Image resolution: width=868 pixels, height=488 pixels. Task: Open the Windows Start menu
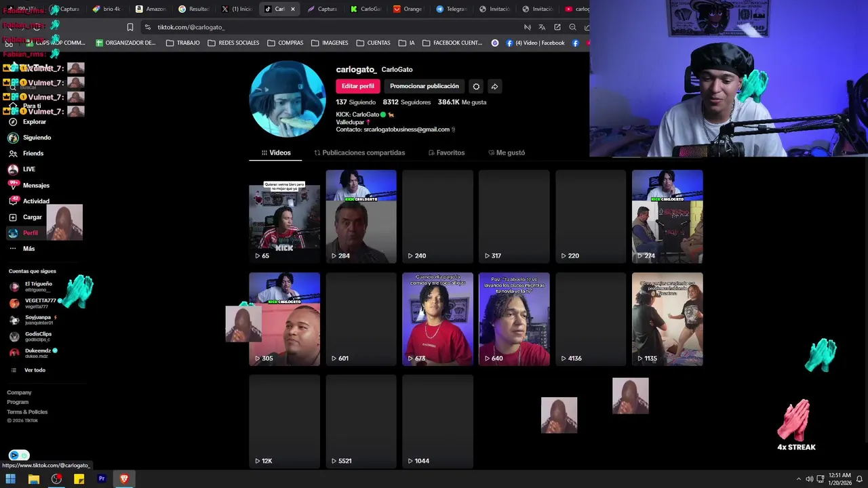tap(11, 479)
